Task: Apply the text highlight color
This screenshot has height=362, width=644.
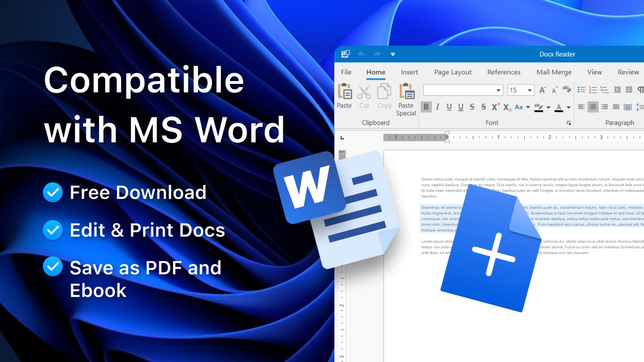Action: [539, 107]
